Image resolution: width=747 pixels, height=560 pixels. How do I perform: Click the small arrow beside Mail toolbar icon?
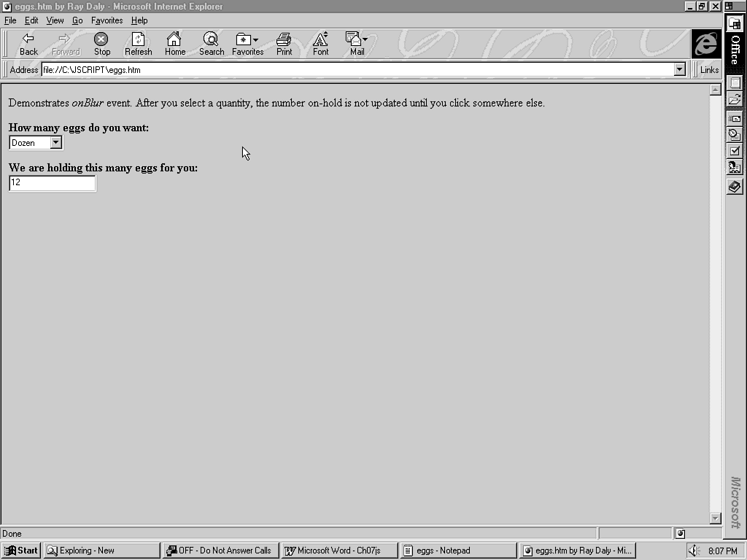[365, 39]
